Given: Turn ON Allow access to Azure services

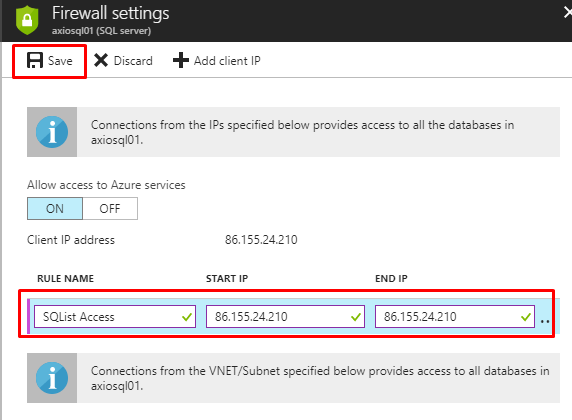Looking at the screenshot, I should click(55, 208).
